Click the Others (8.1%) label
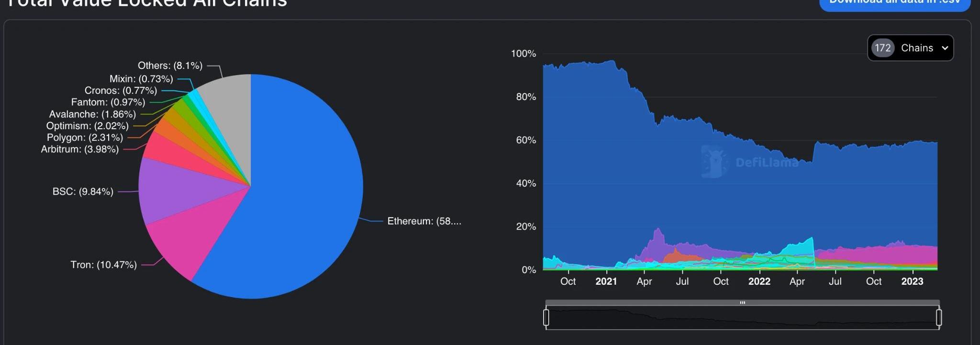The image size is (980, 345). pos(170,66)
